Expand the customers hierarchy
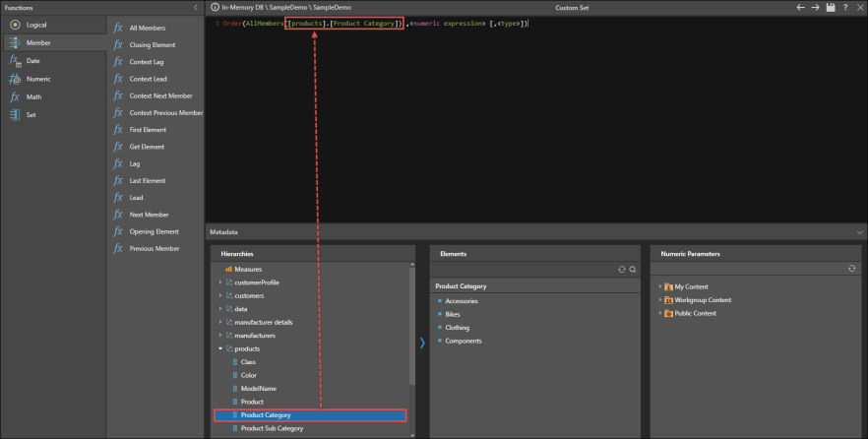 (x=220, y=295)
